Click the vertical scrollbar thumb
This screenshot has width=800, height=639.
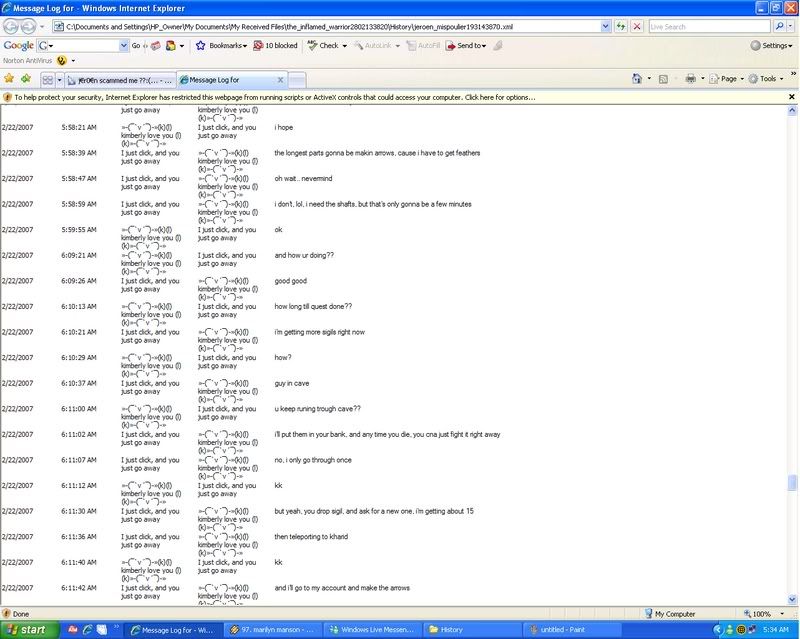(792, 483)
